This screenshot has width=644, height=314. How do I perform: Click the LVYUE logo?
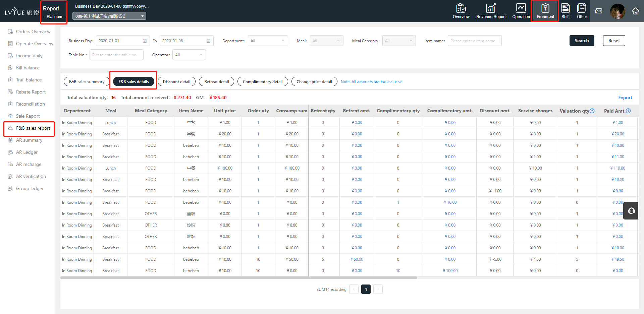tap(22, 12)
